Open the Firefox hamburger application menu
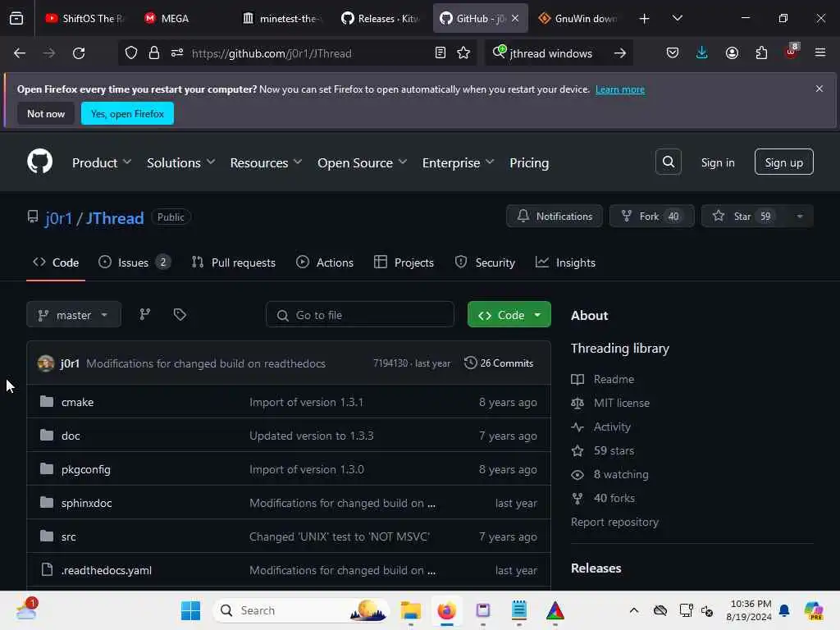 pyautogui.click(x=820, y=53)
